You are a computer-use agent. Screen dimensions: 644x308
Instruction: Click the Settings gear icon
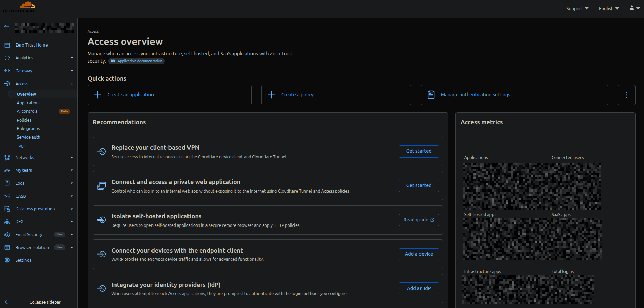pyautogui.click(x=7, y=260)
